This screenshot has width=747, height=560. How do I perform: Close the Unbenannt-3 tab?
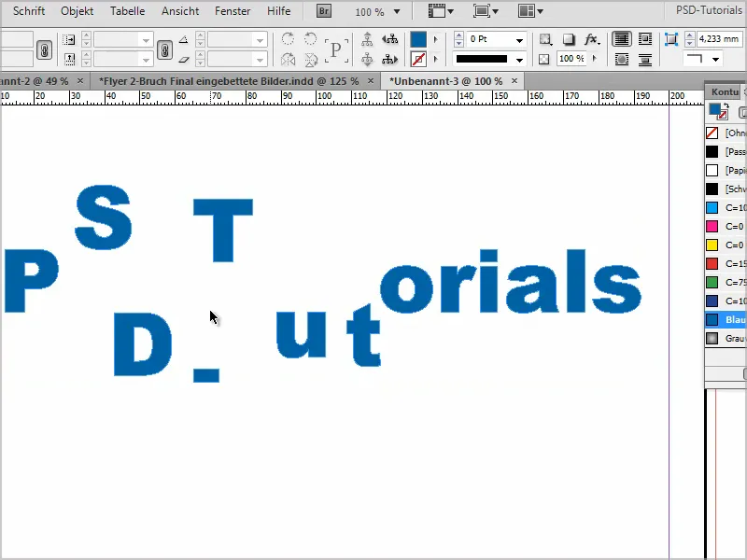[x=514, y=81]
